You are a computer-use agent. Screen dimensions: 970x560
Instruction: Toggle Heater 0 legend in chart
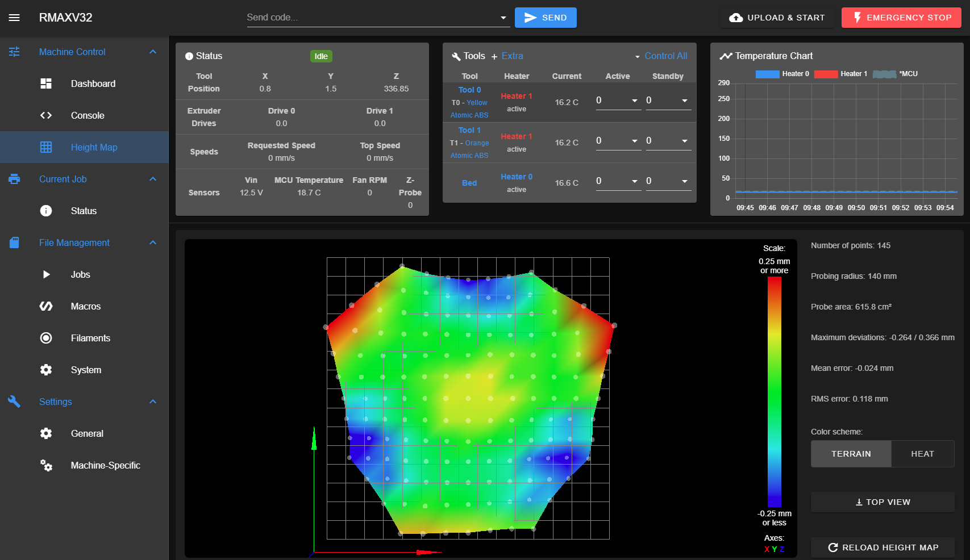[x=782, y=74]
